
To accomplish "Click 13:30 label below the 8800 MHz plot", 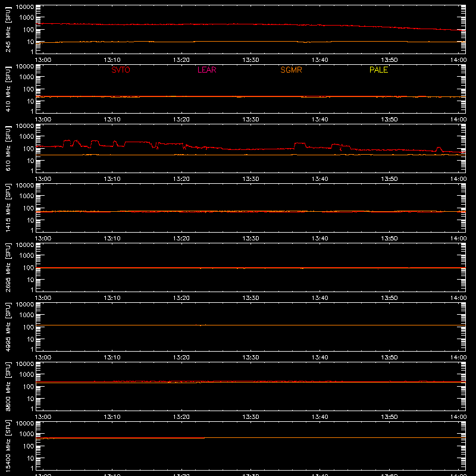I will (x=250, y=417).
